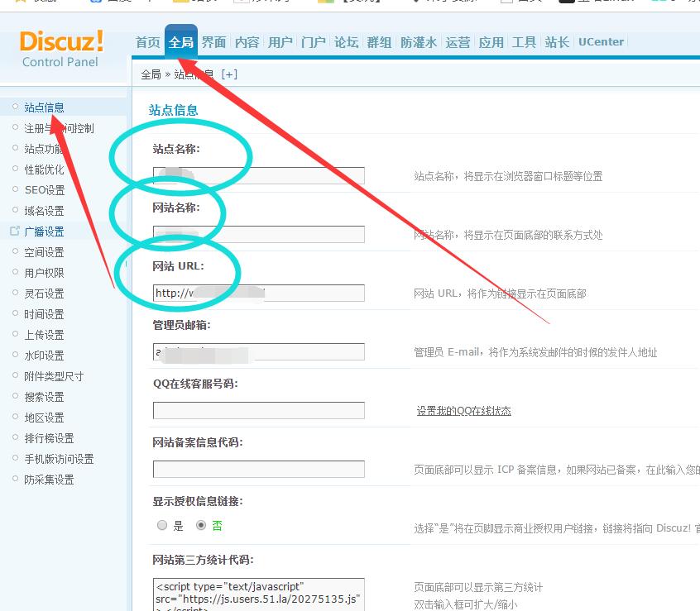Screen dimensions: 700x611
Task: Go to 防采集设置 in the sidebar
Action: click(49, 480)
